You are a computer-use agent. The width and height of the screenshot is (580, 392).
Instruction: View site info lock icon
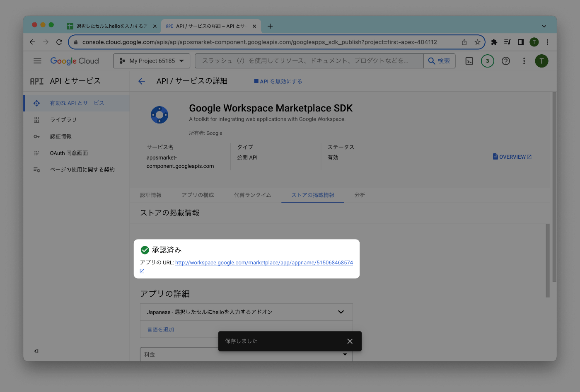tap(75, 42)
